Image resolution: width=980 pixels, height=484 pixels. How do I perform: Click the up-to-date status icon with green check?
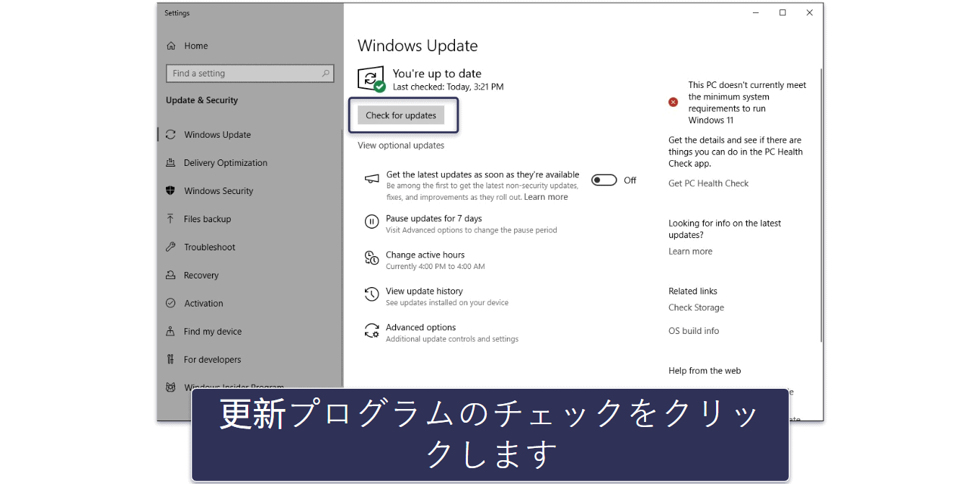[371, 79]
